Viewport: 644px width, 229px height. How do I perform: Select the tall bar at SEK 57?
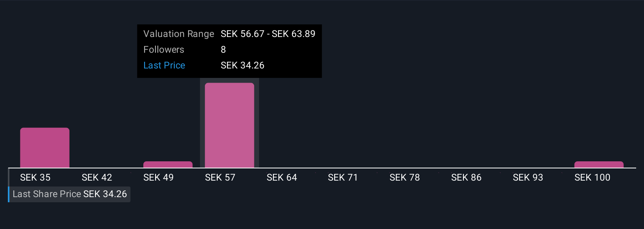tap(229, 125)
